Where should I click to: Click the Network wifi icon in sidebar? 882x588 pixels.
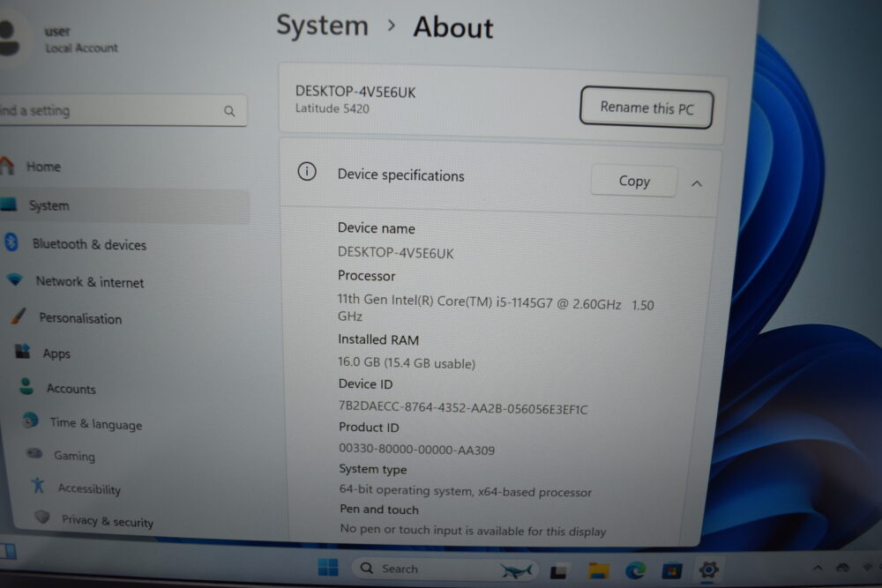point(15,279)
